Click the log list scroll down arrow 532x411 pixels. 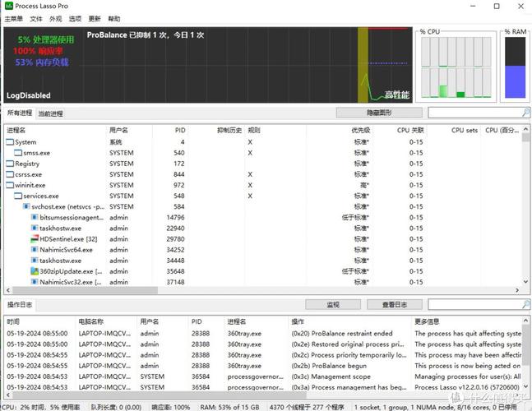525,386
